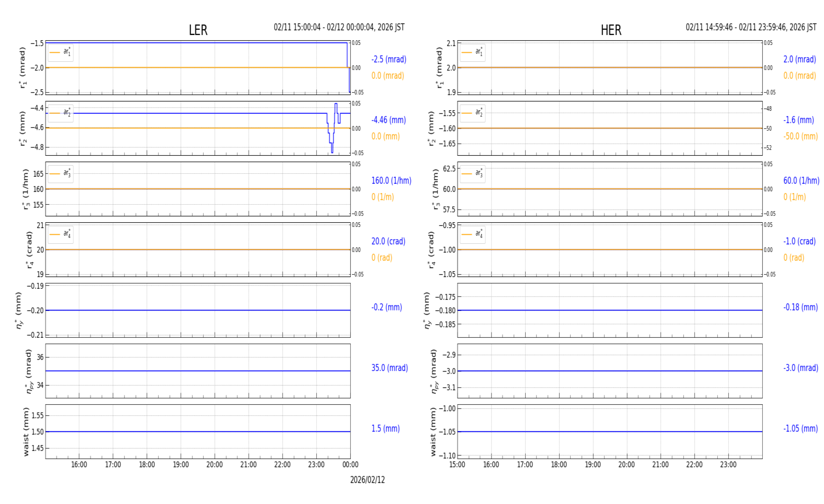This screenshot has width=824, height=504.
Task: Click the orange HER readout -50.0 (mm)
Action: 801,136
